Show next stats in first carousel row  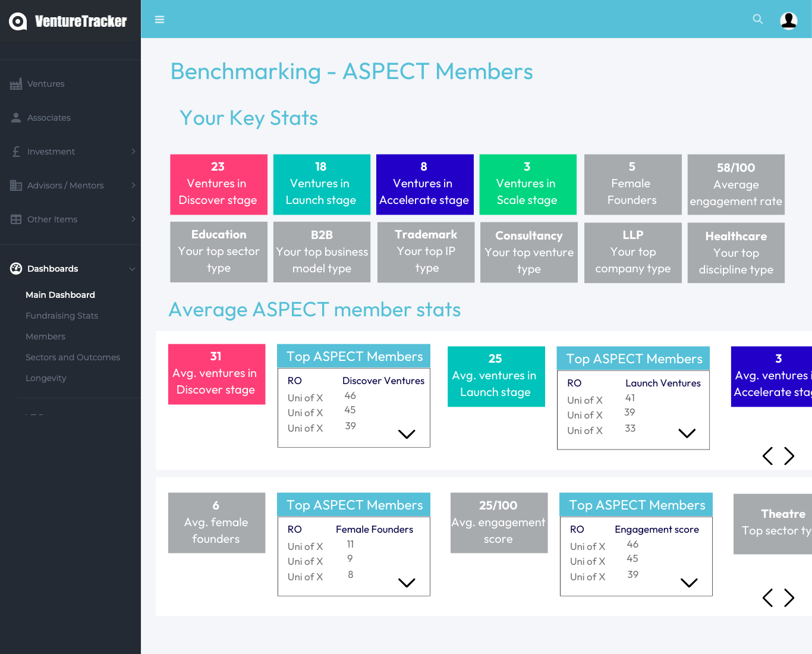[789, 456]
